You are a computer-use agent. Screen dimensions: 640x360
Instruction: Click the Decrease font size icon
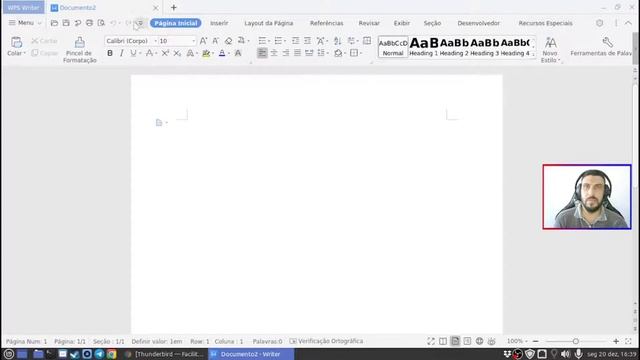coord(215,41)
